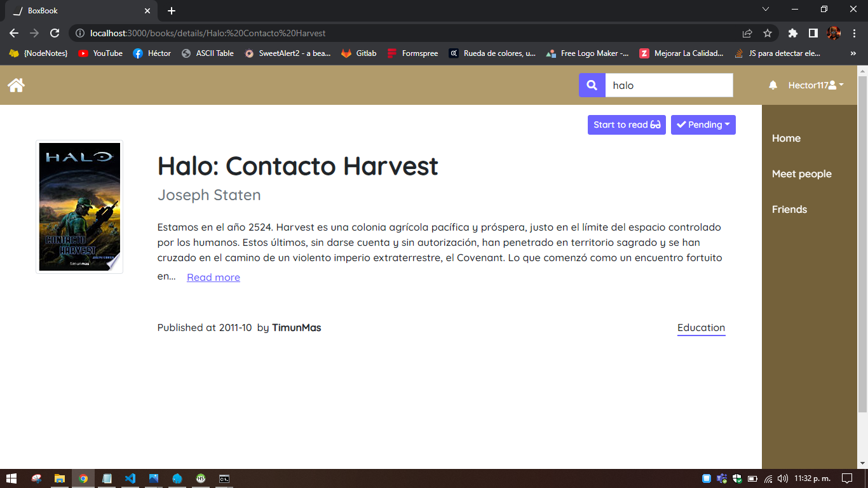The height and width of the screenshot is (488, 868).
Task: Open the Chrome three-dot menu
Action: click(x=854, y=33)
